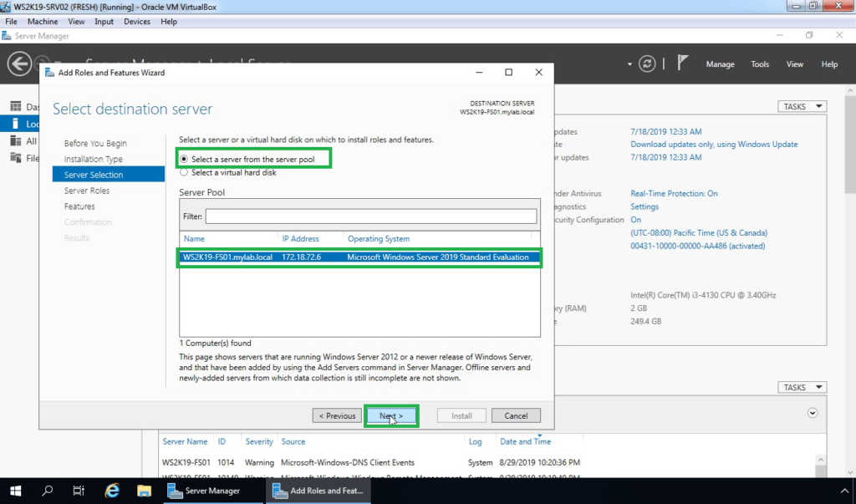Viewport: 856px width, 504px height.
Task: Click the Filter text box in Server Pool
Action: tap(370, 216)
